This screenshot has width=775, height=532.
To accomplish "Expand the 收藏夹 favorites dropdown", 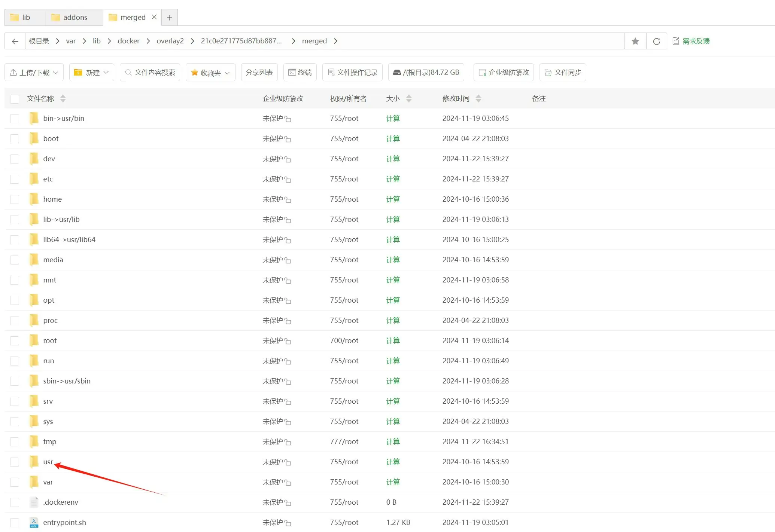I will pos(210,73).
